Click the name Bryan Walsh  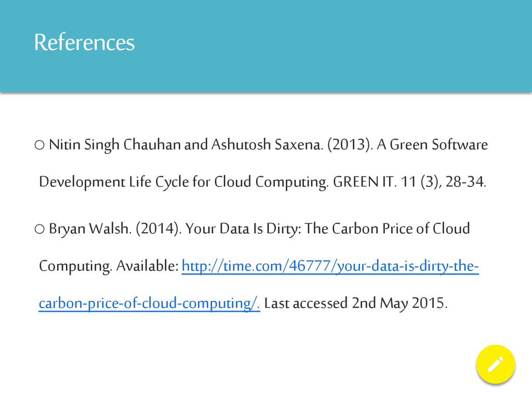(x=89, y=229)
